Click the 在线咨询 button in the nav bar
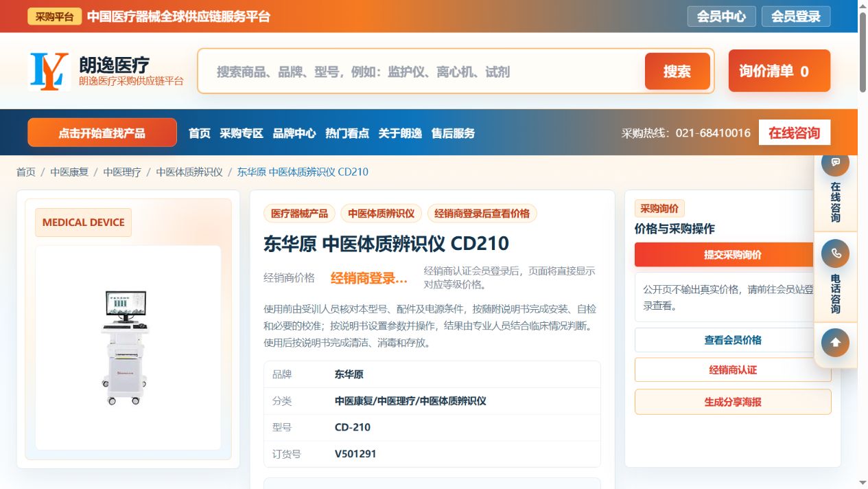Screen dimensions: 868x489 795,133
